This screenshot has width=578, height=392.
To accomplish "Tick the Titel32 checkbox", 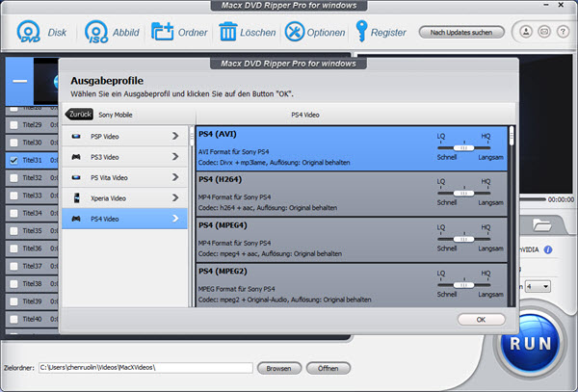I will pos(13,178).
